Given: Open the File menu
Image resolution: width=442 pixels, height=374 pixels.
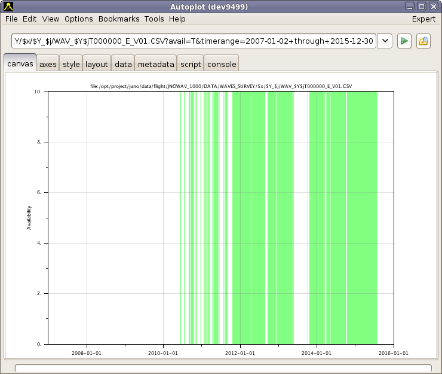Looking at the screenshot, I should (11, 19).
